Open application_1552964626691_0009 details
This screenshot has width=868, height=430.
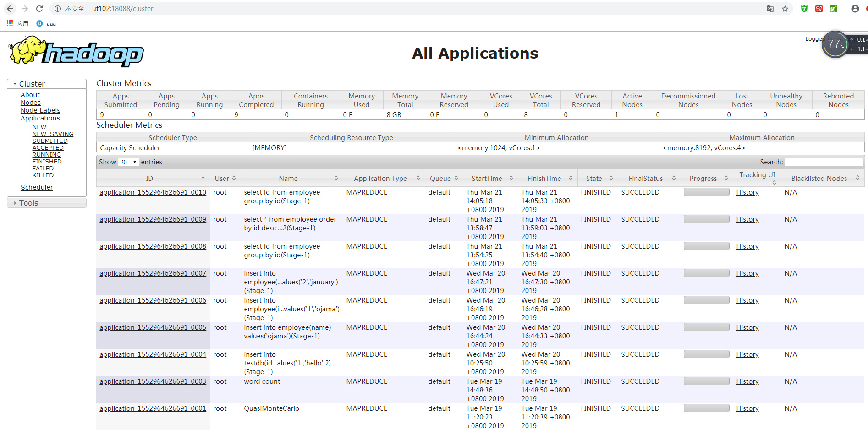pos(153,219)
